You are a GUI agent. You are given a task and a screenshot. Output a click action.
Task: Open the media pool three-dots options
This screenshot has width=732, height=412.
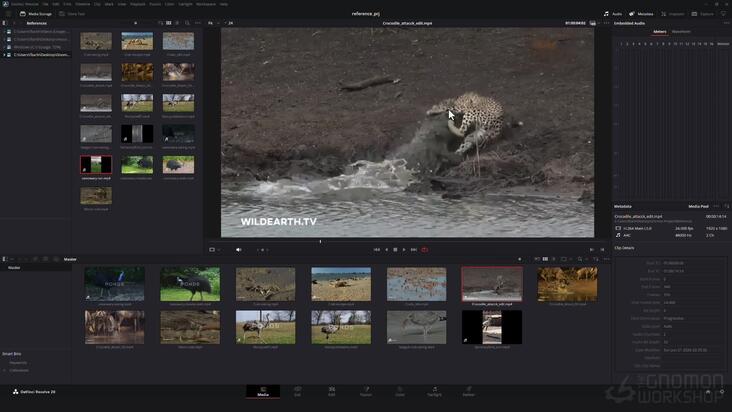pyautogui.click(x=606, y=259)
